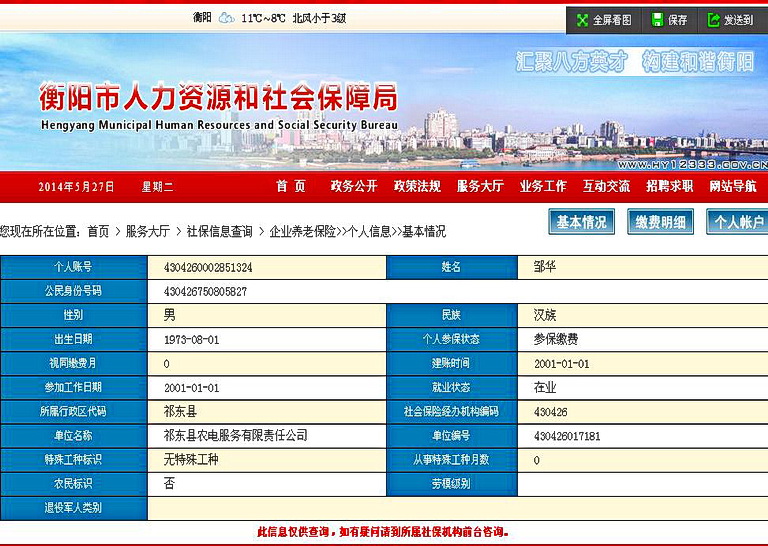Click the send to (发送到) share icon
Viewport: 768px width, 546px height.
click(715, 20)
